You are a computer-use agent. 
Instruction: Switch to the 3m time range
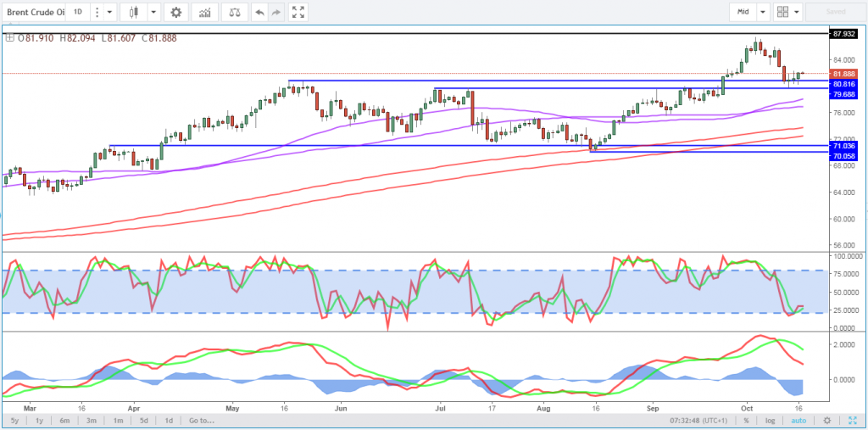[92, 421]
